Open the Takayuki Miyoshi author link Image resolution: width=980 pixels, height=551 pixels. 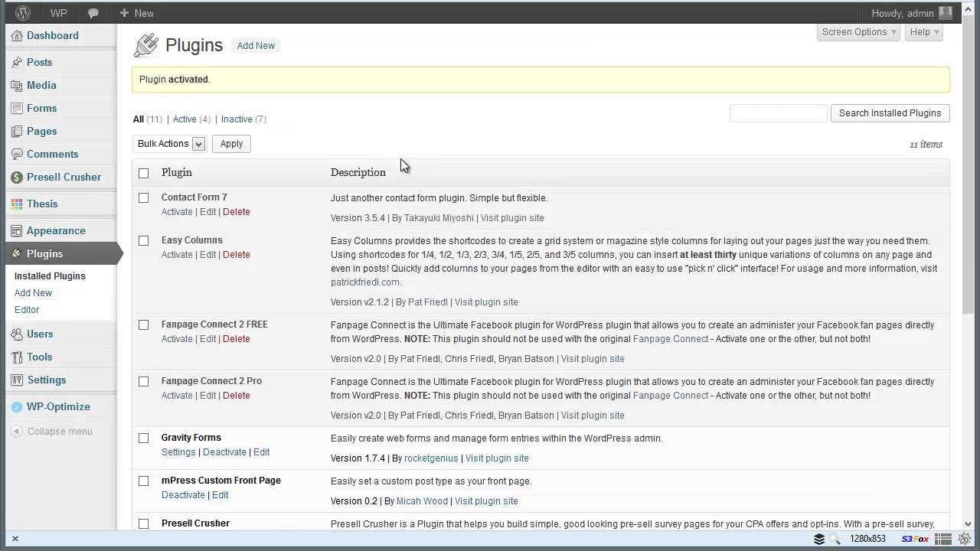tap(439, 218)
